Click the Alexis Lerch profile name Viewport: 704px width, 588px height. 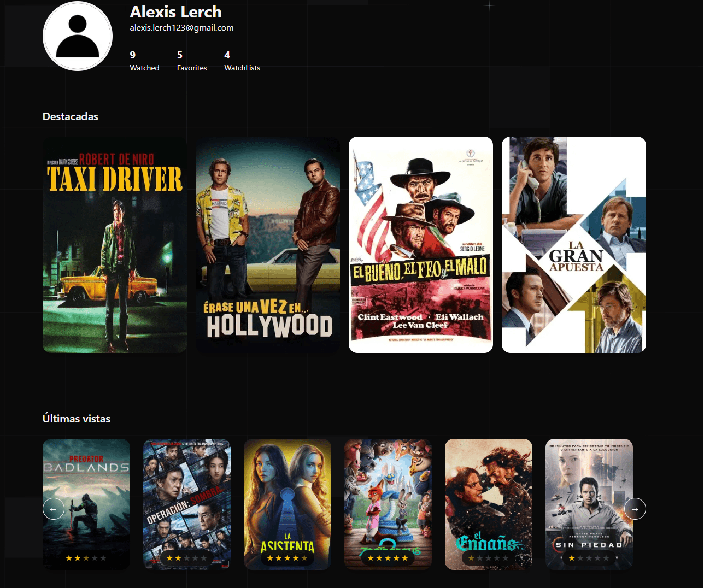[175, 12]
